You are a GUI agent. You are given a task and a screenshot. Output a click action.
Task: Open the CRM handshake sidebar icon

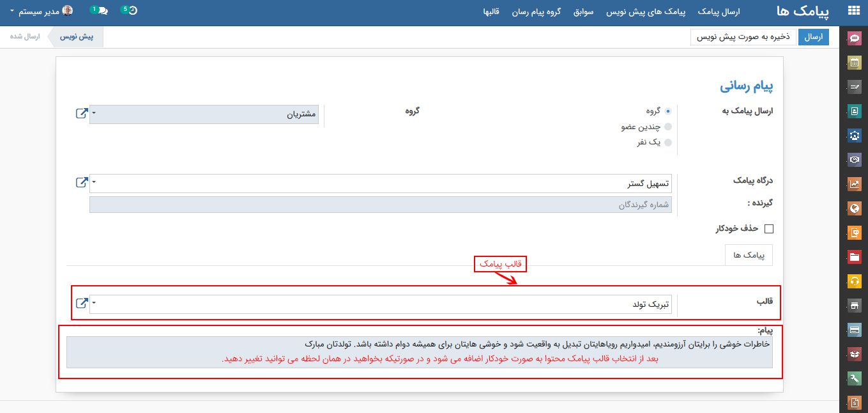click(x=855, y=160)
